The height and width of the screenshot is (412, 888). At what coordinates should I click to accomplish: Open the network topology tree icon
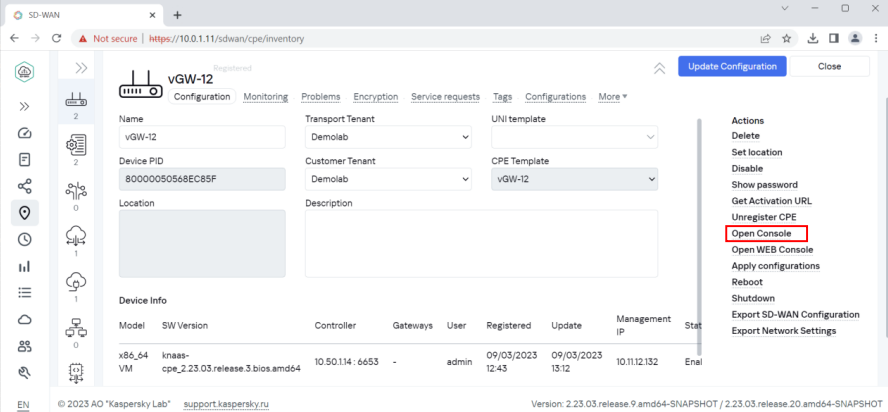[76, 328]
